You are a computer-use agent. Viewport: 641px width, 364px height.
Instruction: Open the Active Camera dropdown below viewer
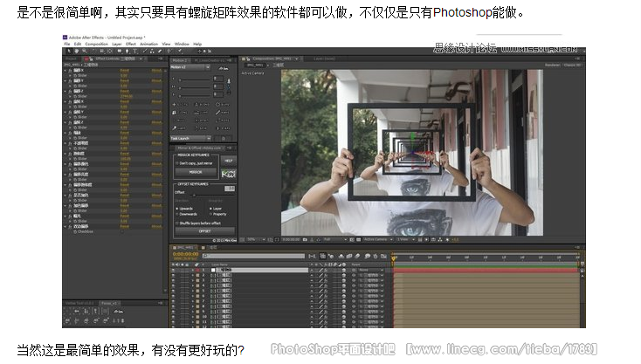[379, 239]
